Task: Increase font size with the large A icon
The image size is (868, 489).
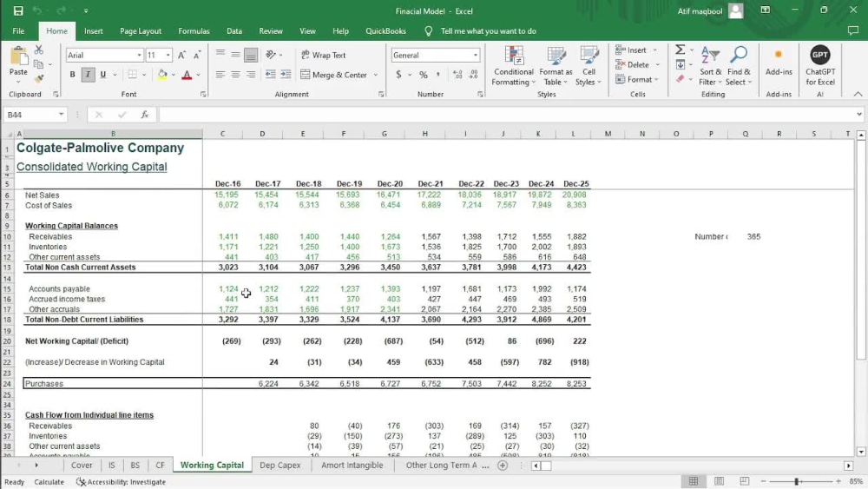Action: tap(181, 55)
